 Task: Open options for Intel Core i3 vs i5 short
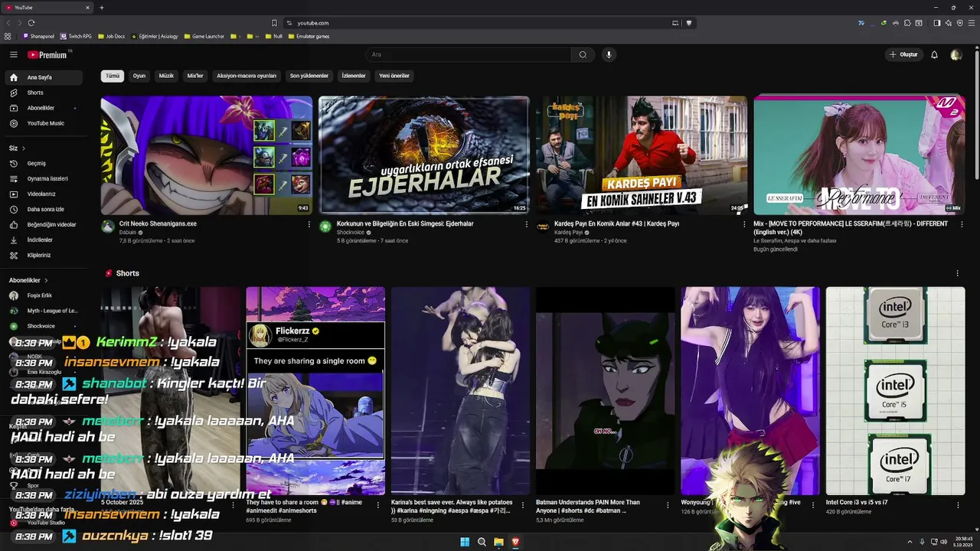(x=957, y=504)
